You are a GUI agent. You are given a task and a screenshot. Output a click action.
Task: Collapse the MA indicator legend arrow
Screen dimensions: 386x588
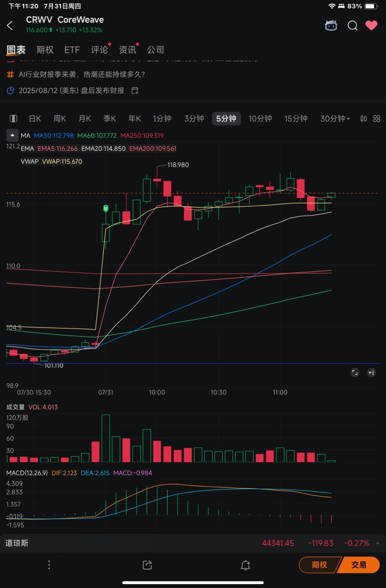click(x=12, y=135)
